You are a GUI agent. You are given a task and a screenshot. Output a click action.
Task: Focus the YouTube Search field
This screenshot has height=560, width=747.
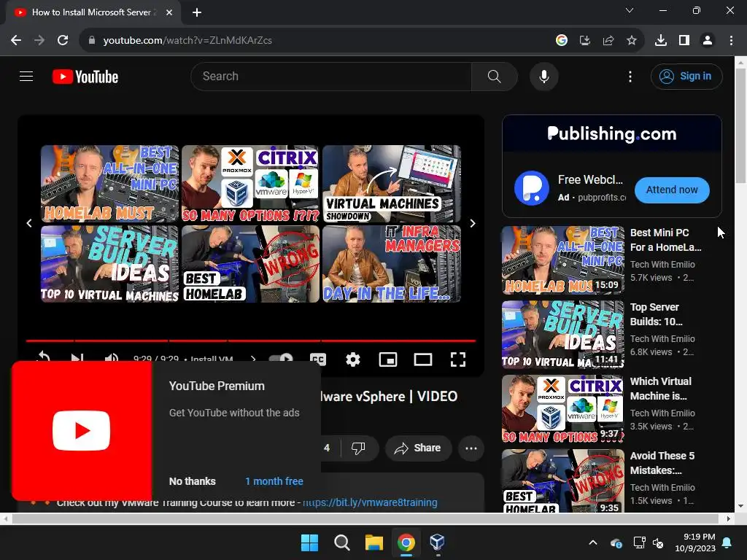click(x=332, y=76)
